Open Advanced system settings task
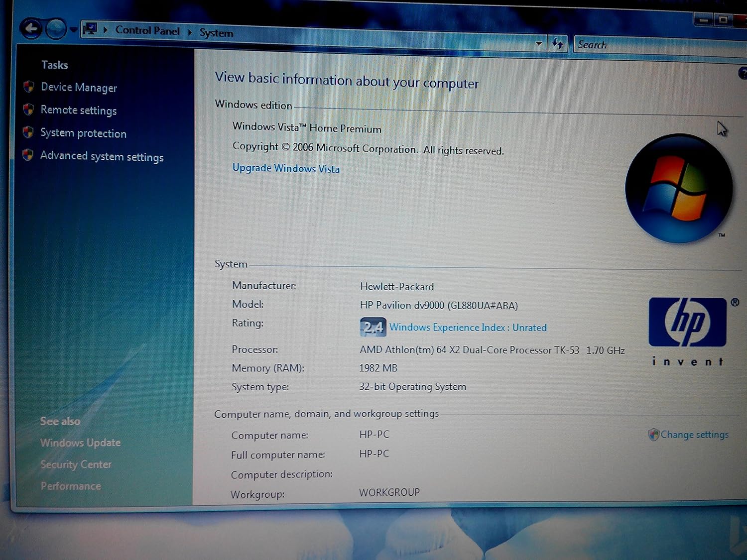Viewport: 747px width, 560px height. point(102,156)
